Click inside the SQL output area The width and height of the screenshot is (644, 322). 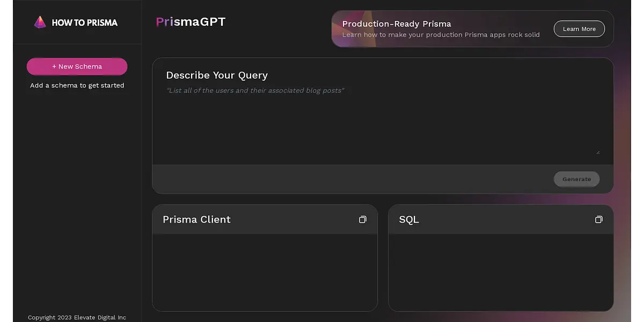tap(500, 272)
